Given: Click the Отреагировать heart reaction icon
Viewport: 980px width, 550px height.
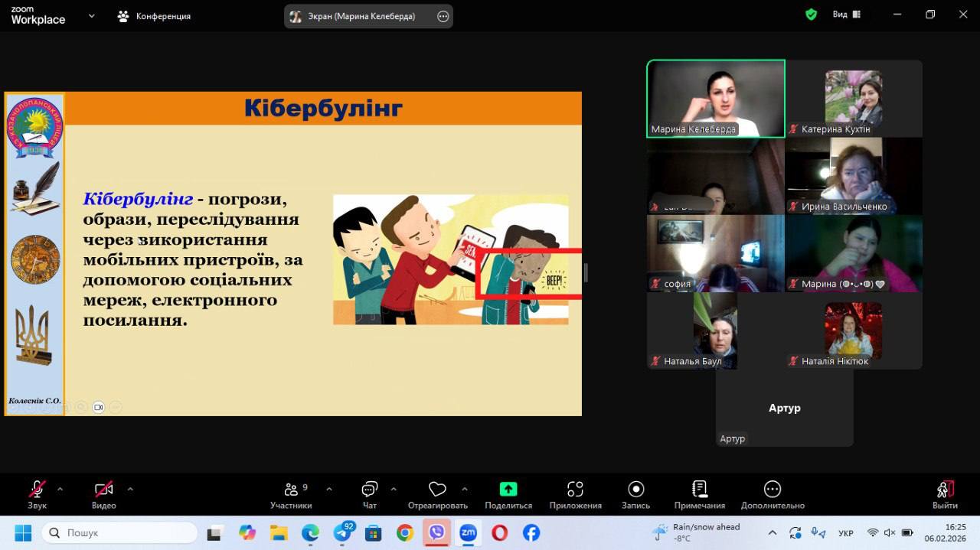Looking at the screenshot, I should [437, 490].
